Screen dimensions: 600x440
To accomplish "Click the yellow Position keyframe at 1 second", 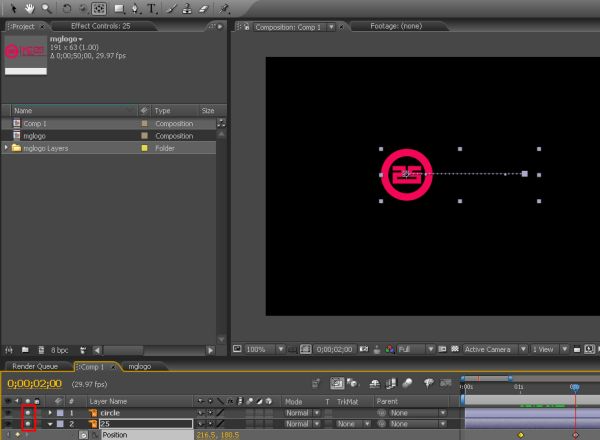I will pos(520,435).
